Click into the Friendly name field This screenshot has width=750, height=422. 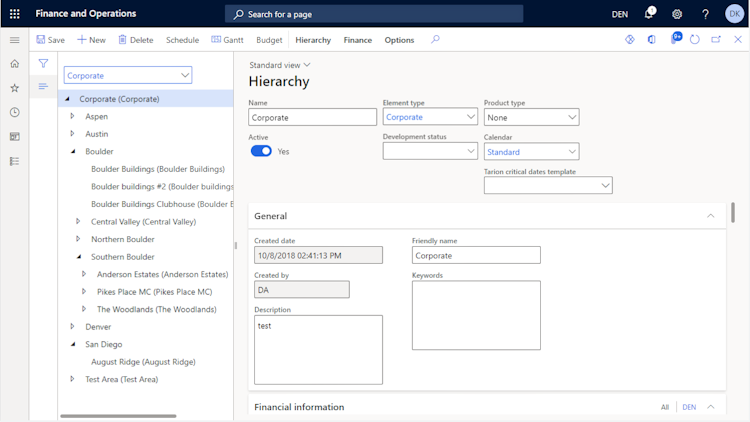click(476, 255)
